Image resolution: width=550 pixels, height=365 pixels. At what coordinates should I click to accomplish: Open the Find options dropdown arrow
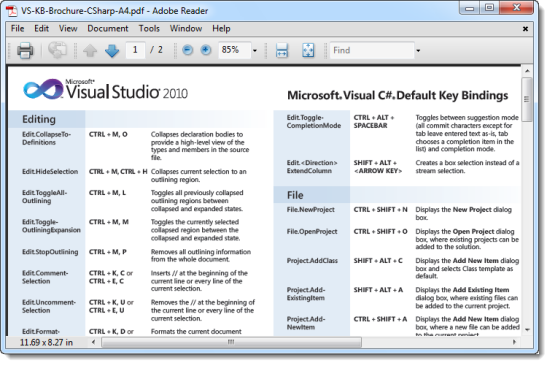418,51
